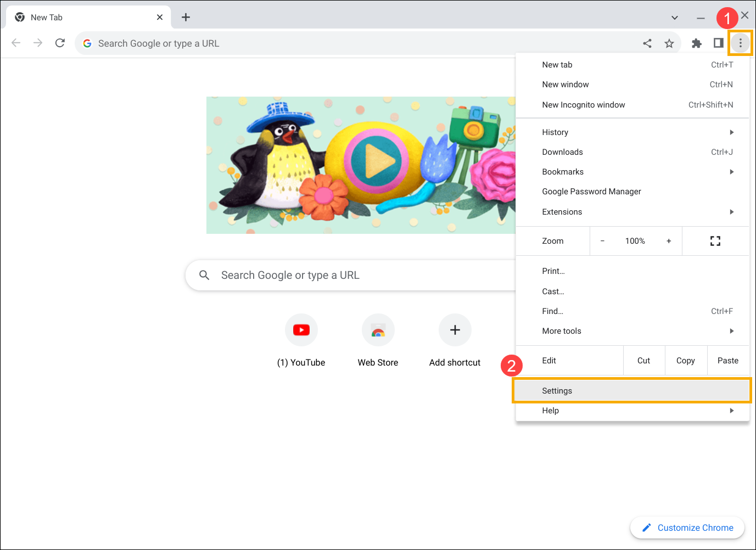Increase zoom with plus button
The height and width of the screenshot is (550, 756).
click(669, 241)
